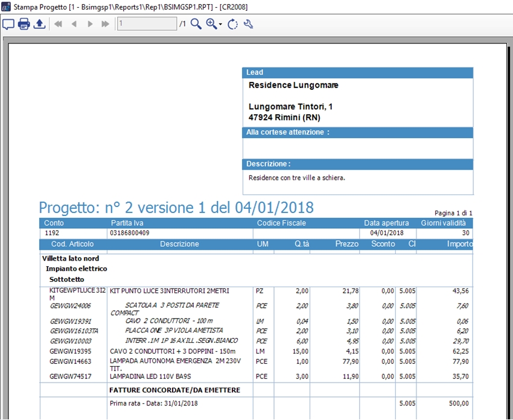Toggle the group tree panel icon
The width and height of the screenshot is (513, 420).
8,24
